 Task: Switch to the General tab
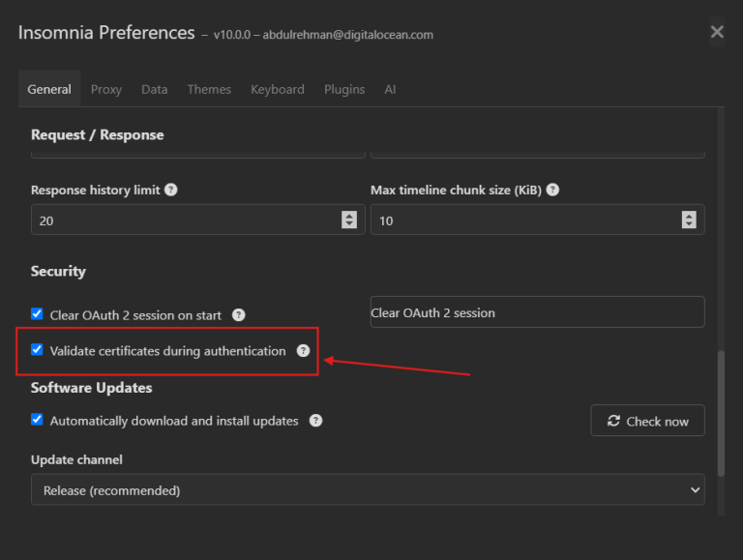(x=49, y=89)
